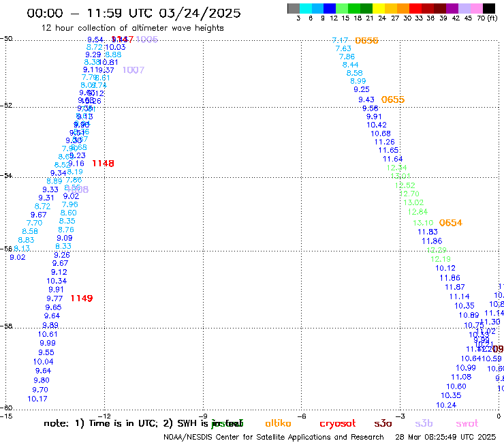Click the 7.96 wave height reading
Viewport: 504px width, 443px height.
tap(69, 204)
